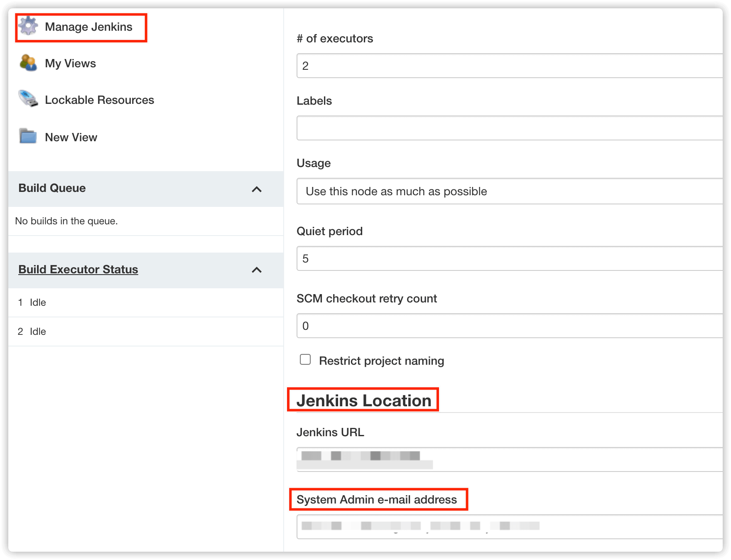Collapse the Build Executor Status panel
Screen dimensions: 731x560
click(257, 270)
